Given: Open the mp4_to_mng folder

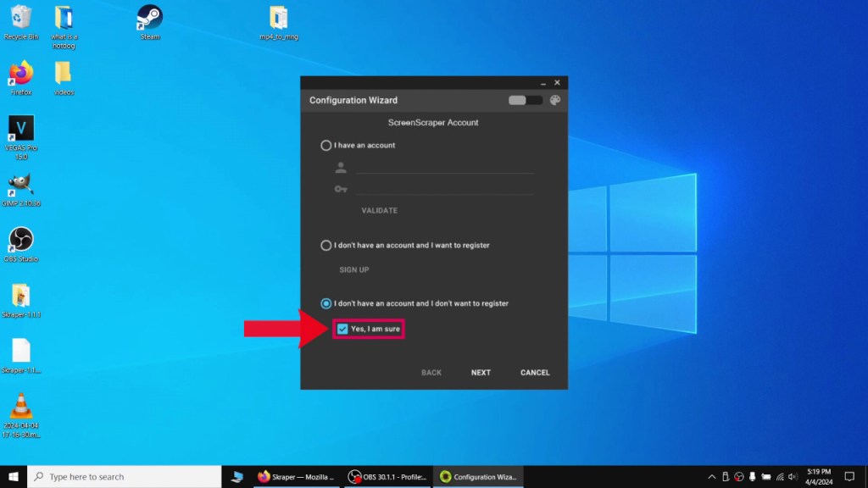Looking at the screenshot, I should 279,20.
